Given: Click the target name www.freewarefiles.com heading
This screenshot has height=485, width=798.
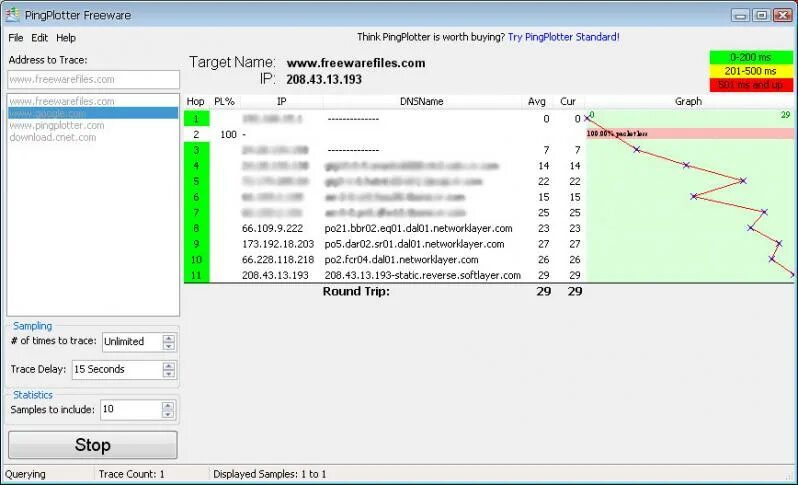Looking at the screenshot, I should (356, 63).
